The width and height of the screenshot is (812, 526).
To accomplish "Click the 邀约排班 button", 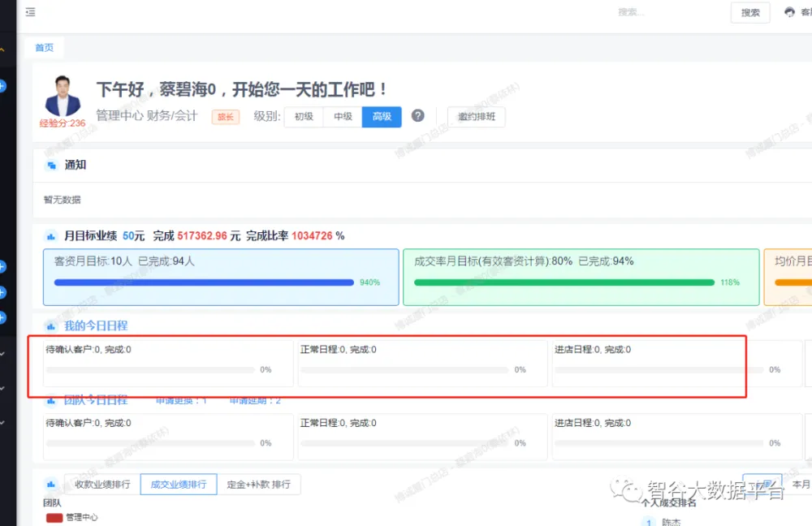I will click(476, 117).
